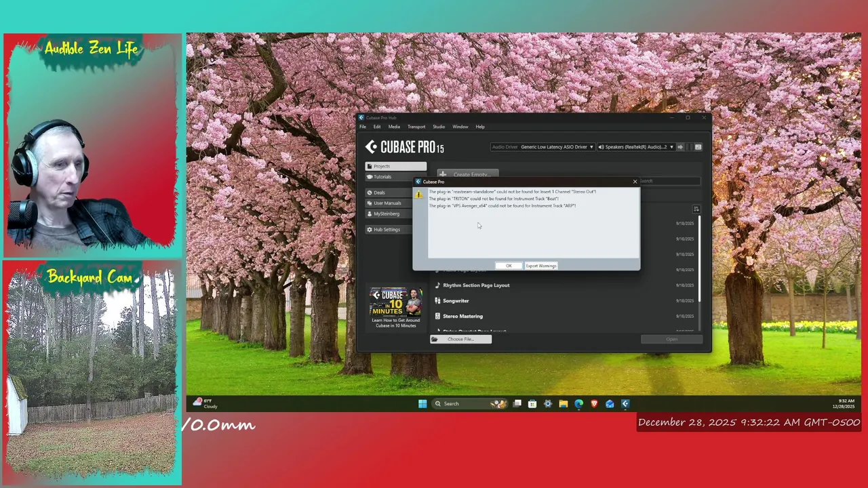Open the Transport menu
Image resolution: width=868 pixels, height=488 pixels.
[416, 127]
